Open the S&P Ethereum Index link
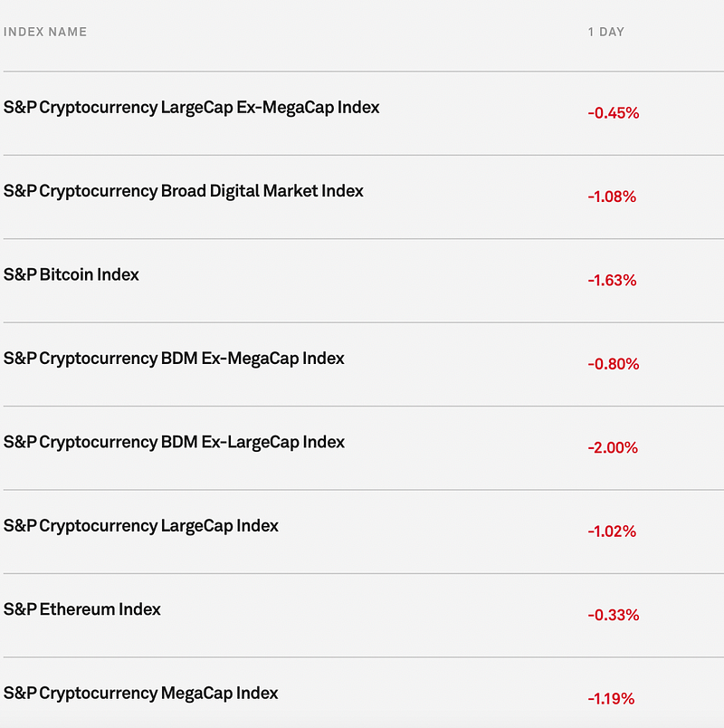The image size is (724, 728). coord(82,609)
